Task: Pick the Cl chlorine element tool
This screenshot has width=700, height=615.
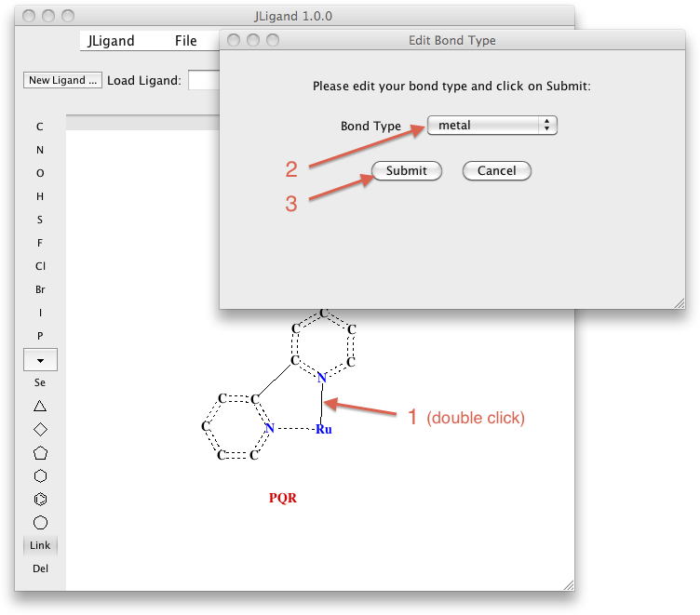Action: [40, 266]
